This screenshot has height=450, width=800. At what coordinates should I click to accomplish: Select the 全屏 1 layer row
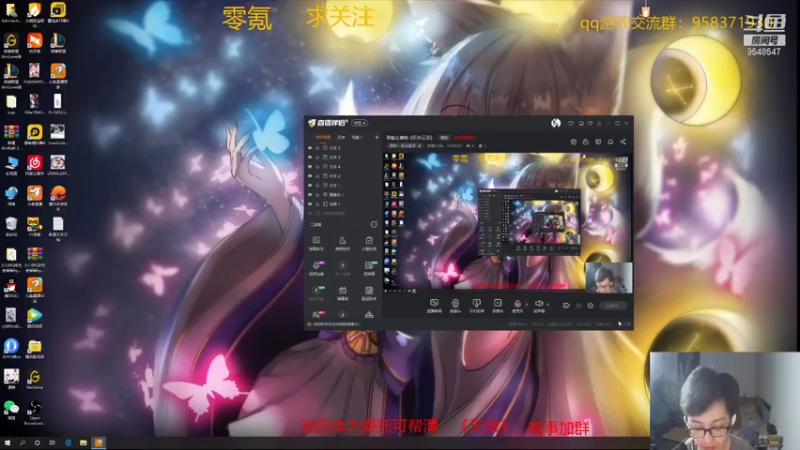point(343,204)
